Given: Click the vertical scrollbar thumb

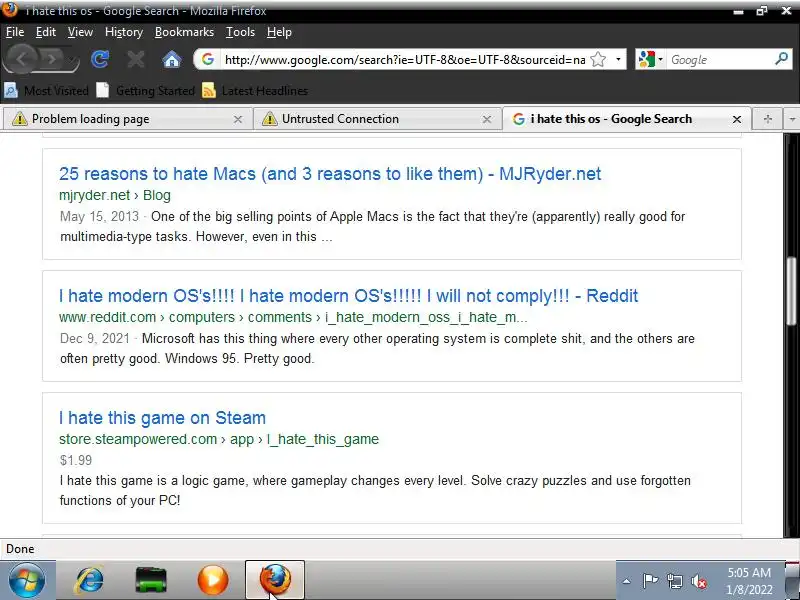Looking at the screenshot, I should 791,291.
